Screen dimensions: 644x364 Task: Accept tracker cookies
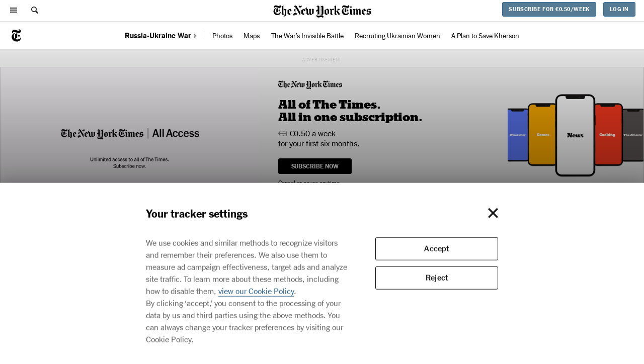(x=437, y=248)
